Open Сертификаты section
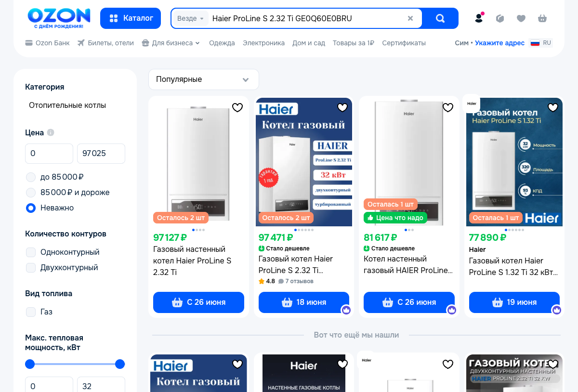This screenshot has height=392, width=578. (404, 43)
